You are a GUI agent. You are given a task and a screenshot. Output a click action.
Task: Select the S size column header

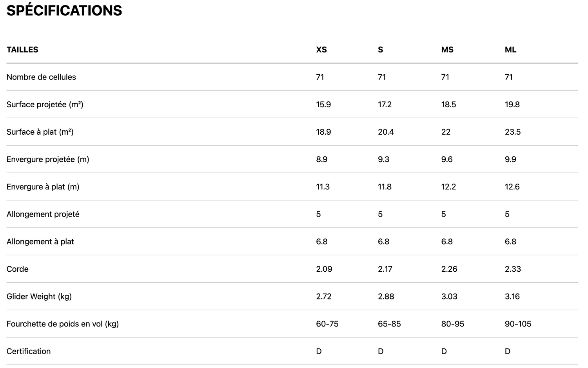380,50
